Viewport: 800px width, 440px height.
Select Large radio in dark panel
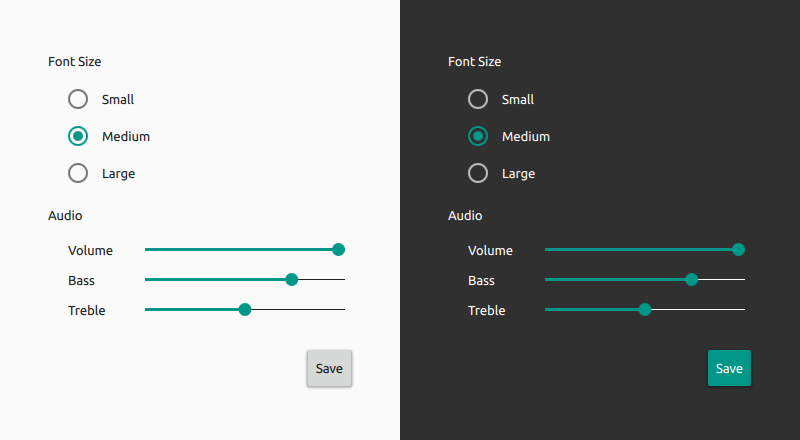click(478, 173)
